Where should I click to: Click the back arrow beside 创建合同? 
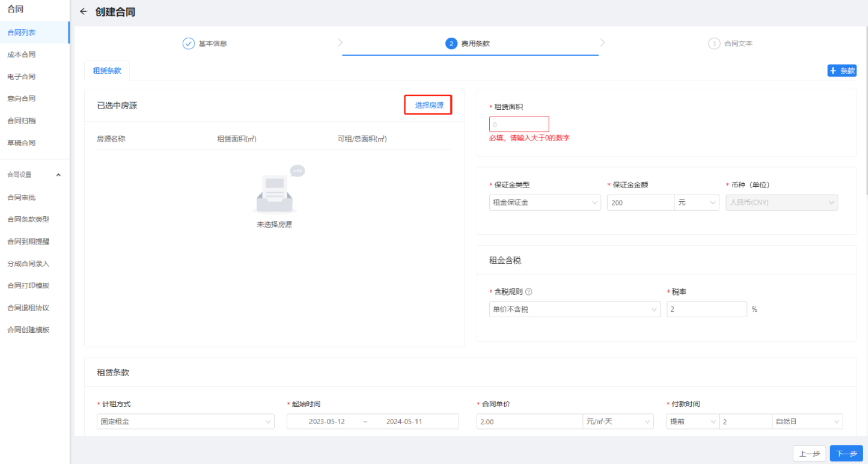click(83, 12)
